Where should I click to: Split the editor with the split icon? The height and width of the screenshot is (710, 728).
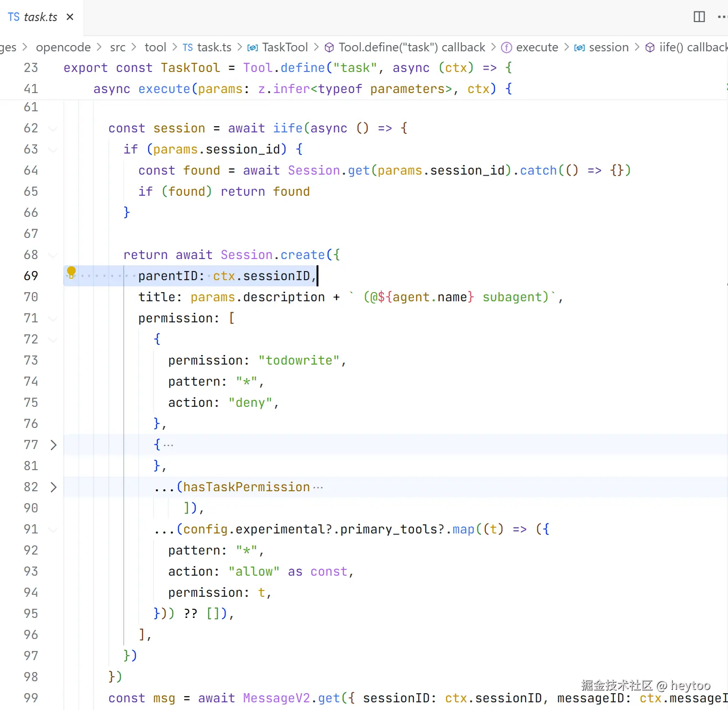[699, 17]
